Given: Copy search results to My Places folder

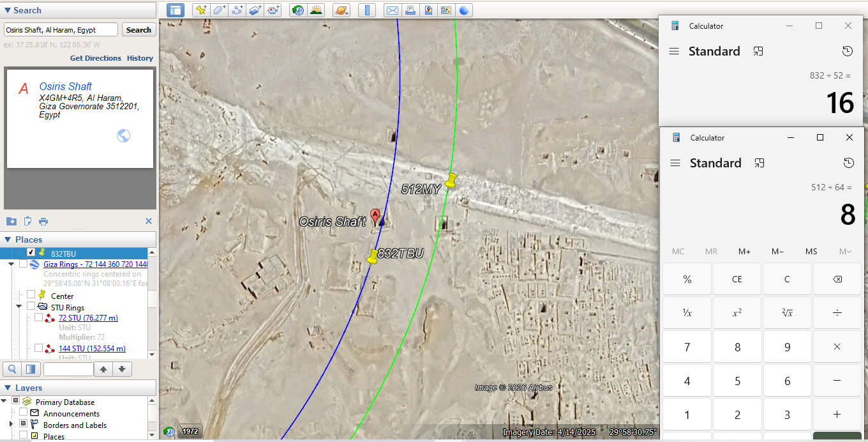Looking at the screenshot, I should (x=11, y=222).
